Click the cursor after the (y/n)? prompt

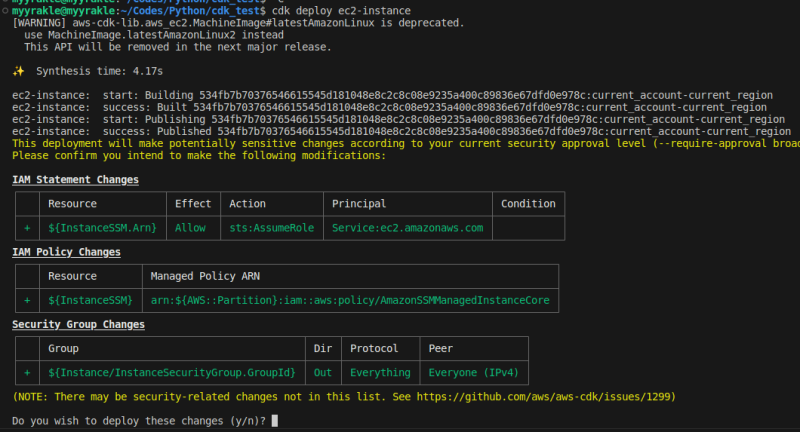click(x=274, y=421)
